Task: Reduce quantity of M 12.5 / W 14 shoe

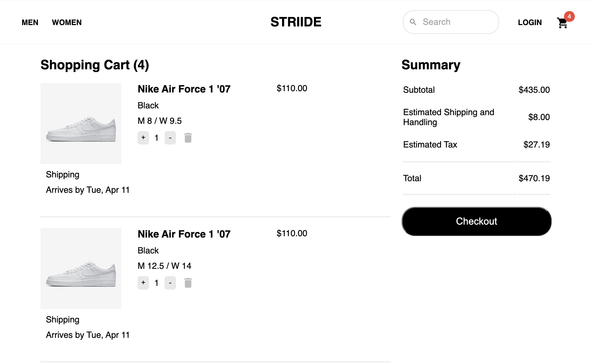Action: (170, 283)
